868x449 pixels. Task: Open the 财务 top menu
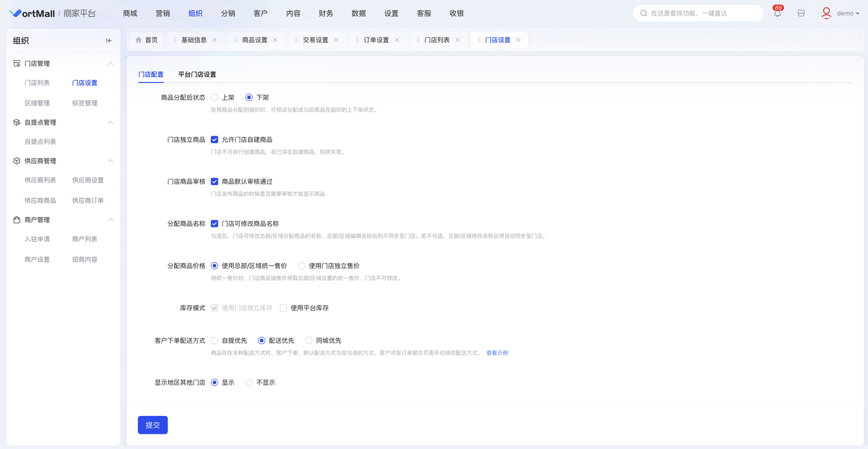click(x=325, y=14)
